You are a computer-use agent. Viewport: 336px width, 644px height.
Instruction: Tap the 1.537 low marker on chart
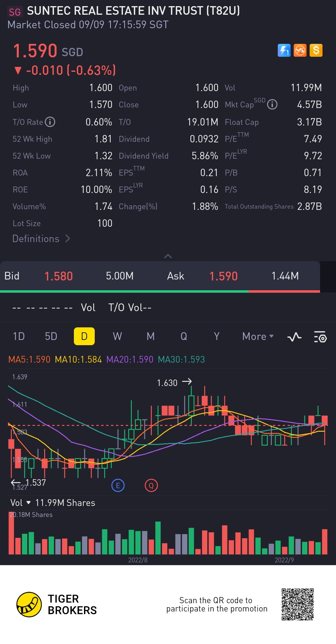29,483
